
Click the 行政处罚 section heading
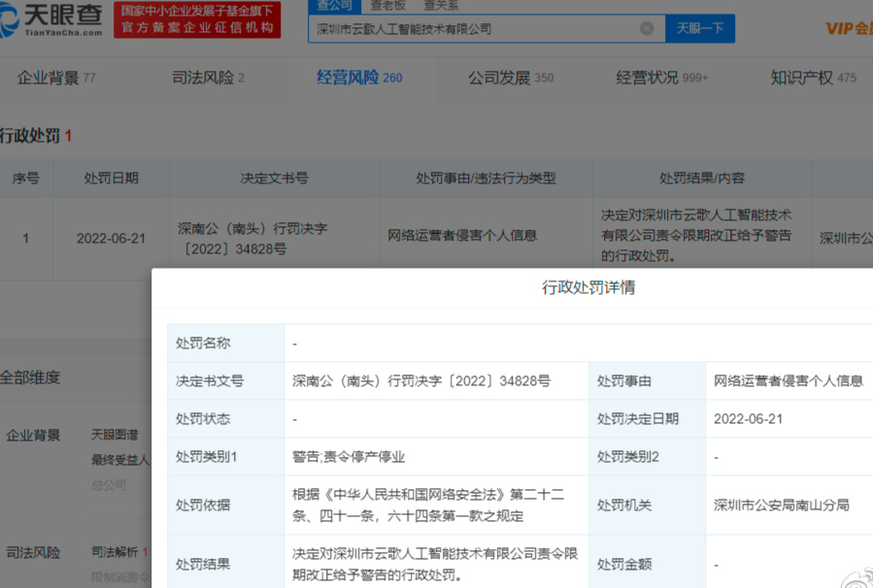pos(36,136)
